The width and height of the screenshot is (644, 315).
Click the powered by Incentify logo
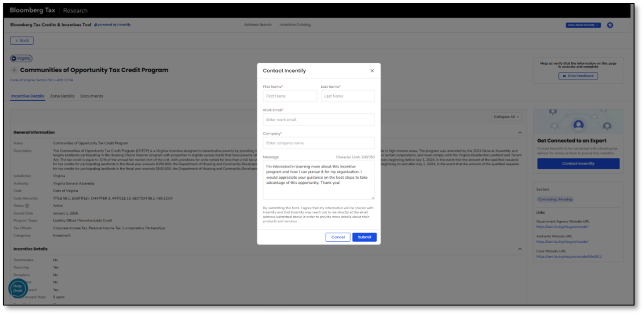[112, 25]
